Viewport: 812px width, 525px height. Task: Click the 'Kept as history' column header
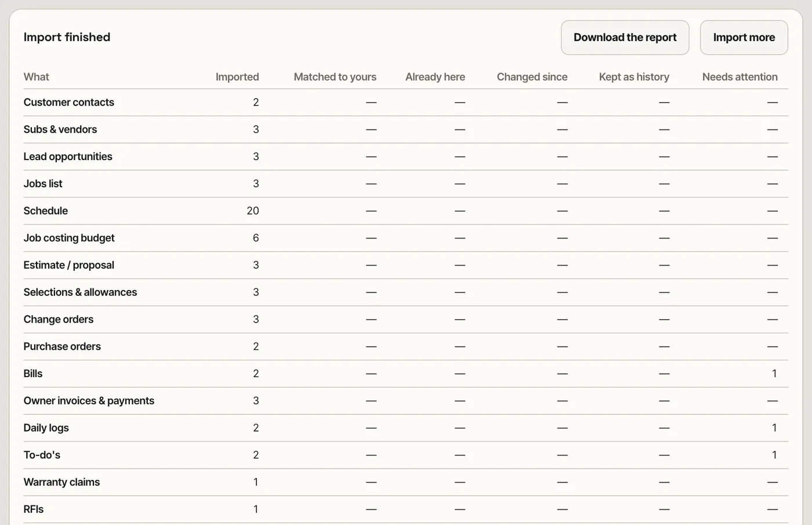click(x=634, y=77)
